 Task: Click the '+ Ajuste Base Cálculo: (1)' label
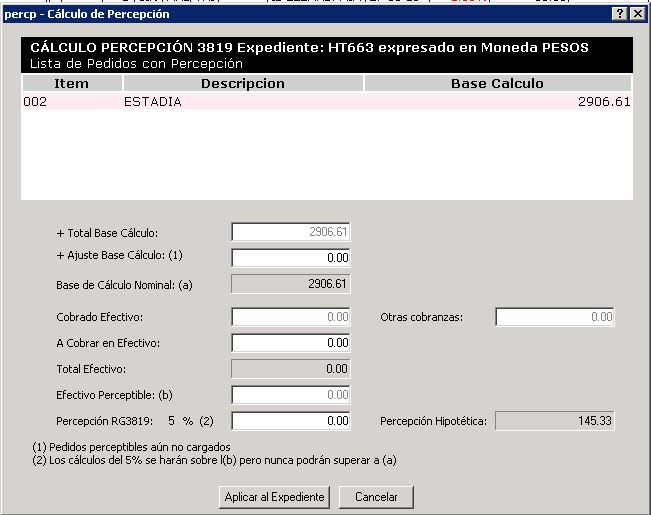(120, 255)
